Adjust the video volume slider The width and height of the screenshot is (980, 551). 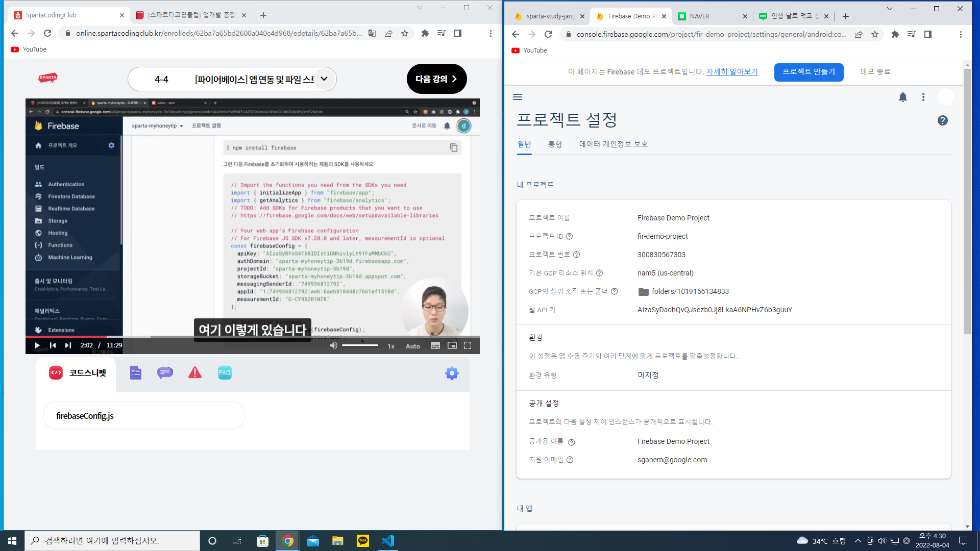(360, 345)
